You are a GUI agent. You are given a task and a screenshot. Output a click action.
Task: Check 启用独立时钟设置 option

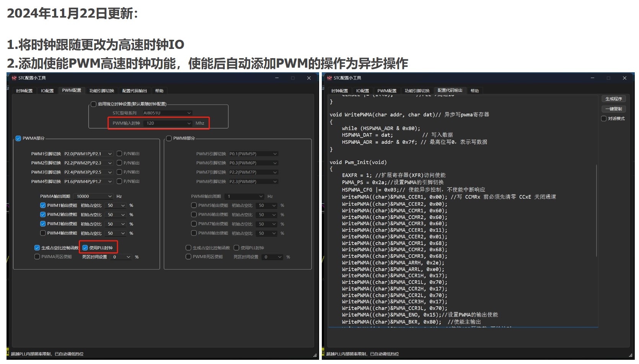[x=93, y=104]
